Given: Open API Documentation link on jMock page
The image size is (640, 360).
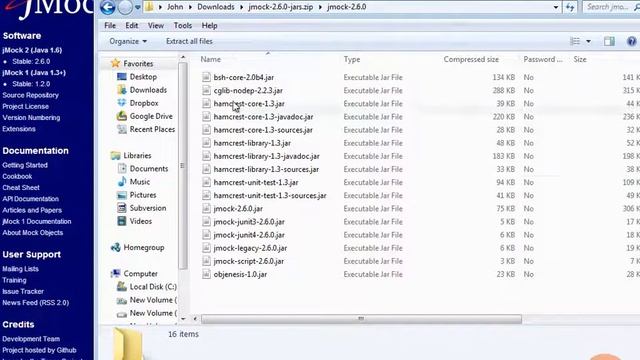Looking at the screenshot, I should coord(31,199).
